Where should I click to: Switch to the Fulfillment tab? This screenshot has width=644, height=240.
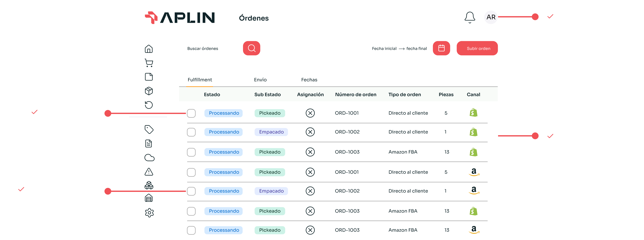(x=200, y=80)
